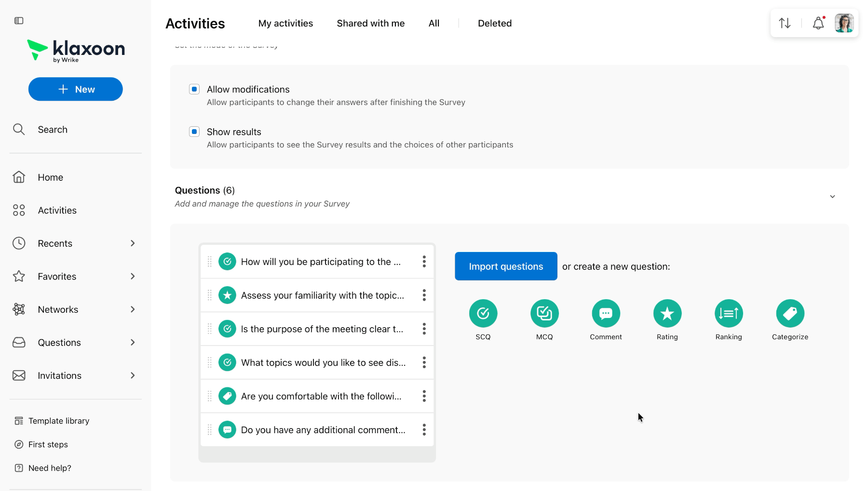Select 'What topics would you like to see dis...' question
The image size is (868, 491).
(x=317, y=362)
